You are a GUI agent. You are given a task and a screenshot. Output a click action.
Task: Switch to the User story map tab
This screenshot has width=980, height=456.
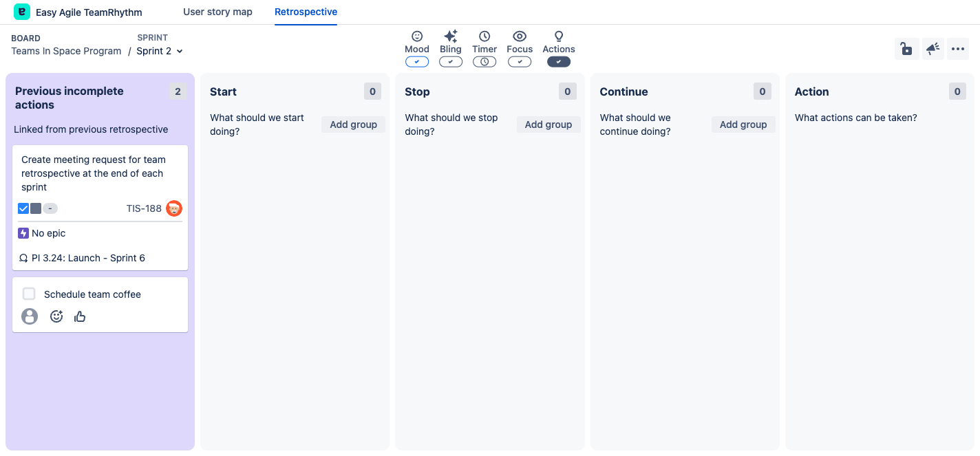tap(217, 12)
